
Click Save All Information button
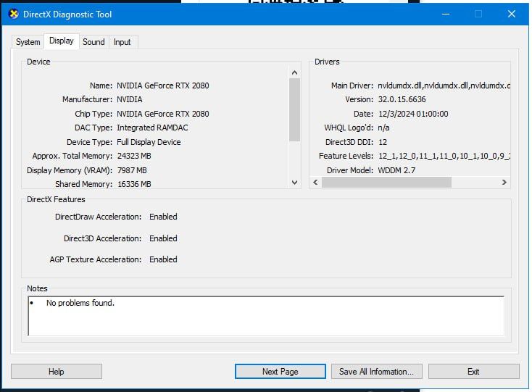[377, 372]
